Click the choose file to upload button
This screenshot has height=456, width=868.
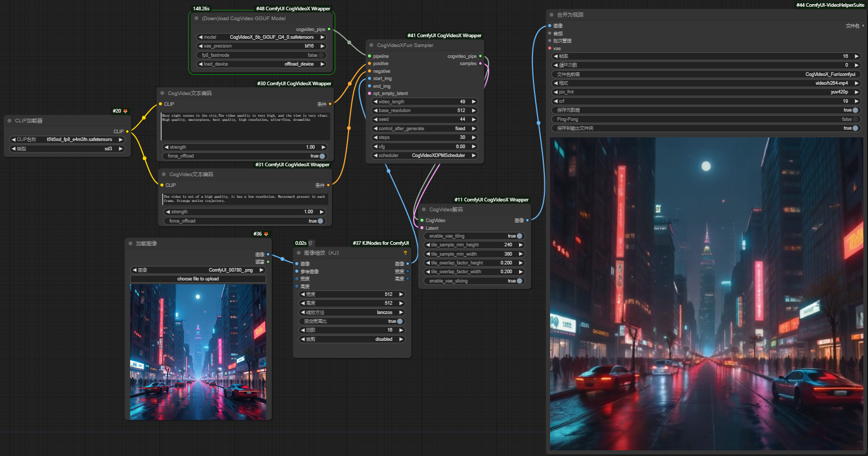click(x=198, y=279)
